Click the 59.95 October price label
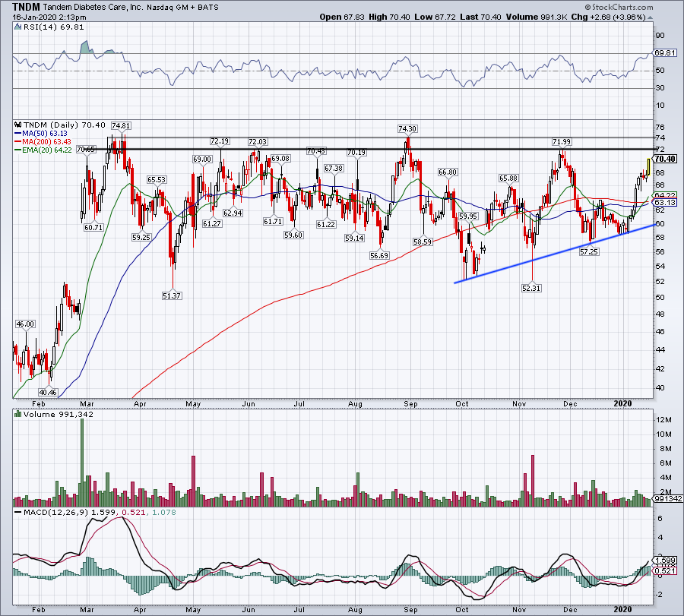Viewport: 684px width, 616px height. (x=468, y=216)
